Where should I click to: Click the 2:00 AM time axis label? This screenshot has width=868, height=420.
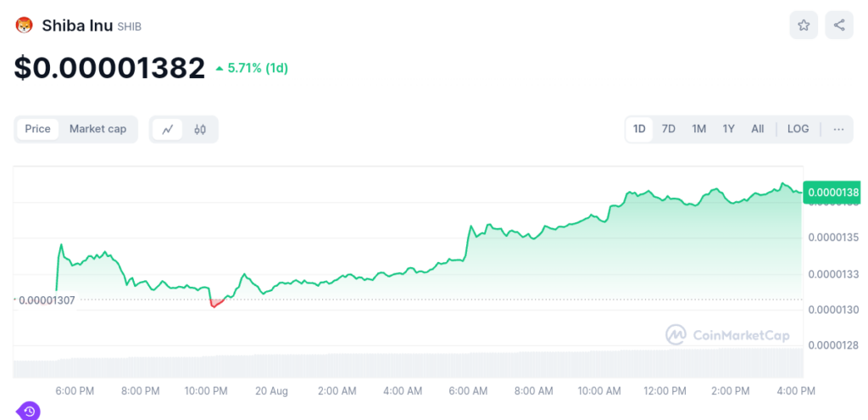click(x=337, y=391)
